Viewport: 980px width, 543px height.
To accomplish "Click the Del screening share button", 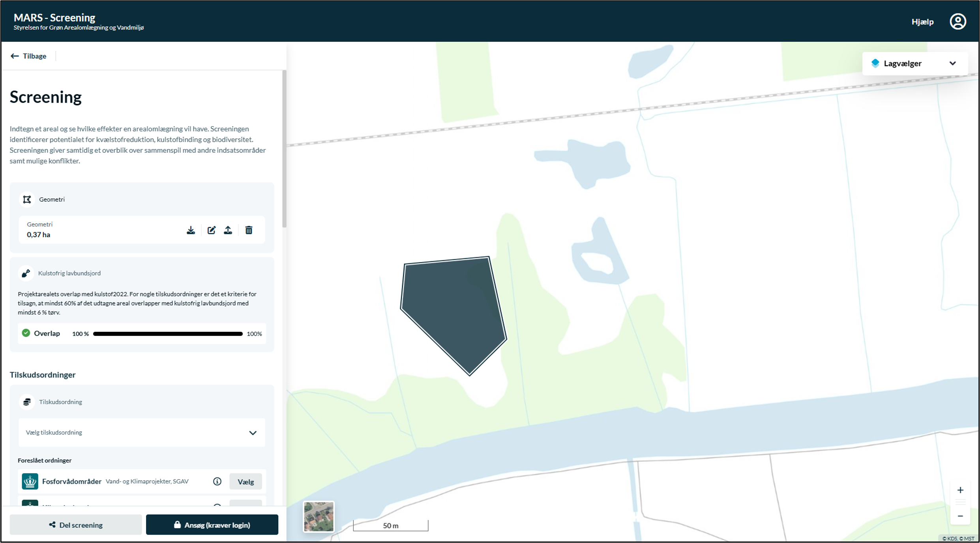I will [x=76, y=525].
